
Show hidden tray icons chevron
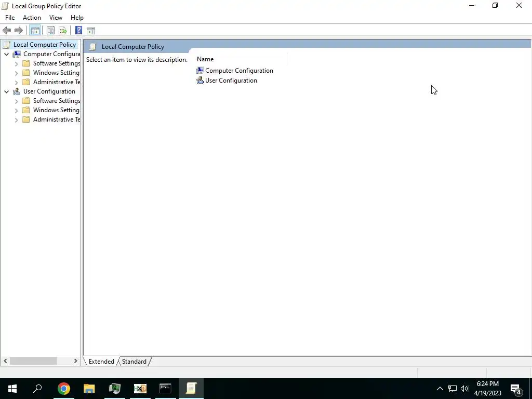(x=440, y=389)
